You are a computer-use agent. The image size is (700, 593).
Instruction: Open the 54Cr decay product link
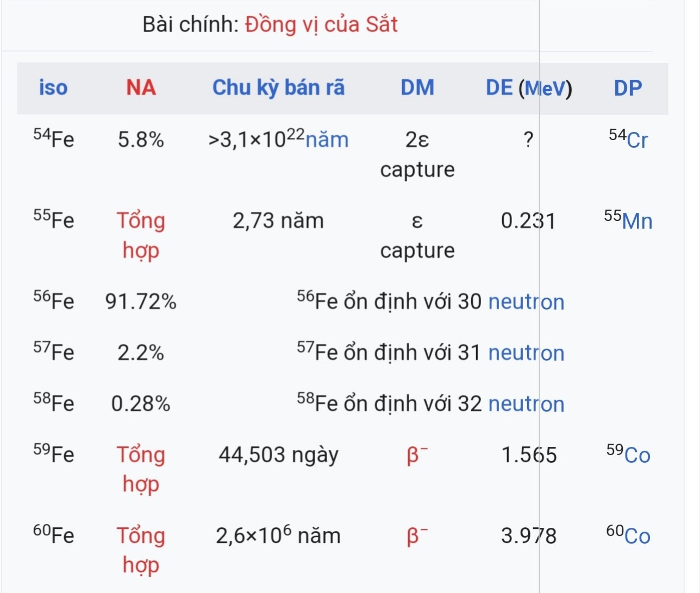point(636,141)
